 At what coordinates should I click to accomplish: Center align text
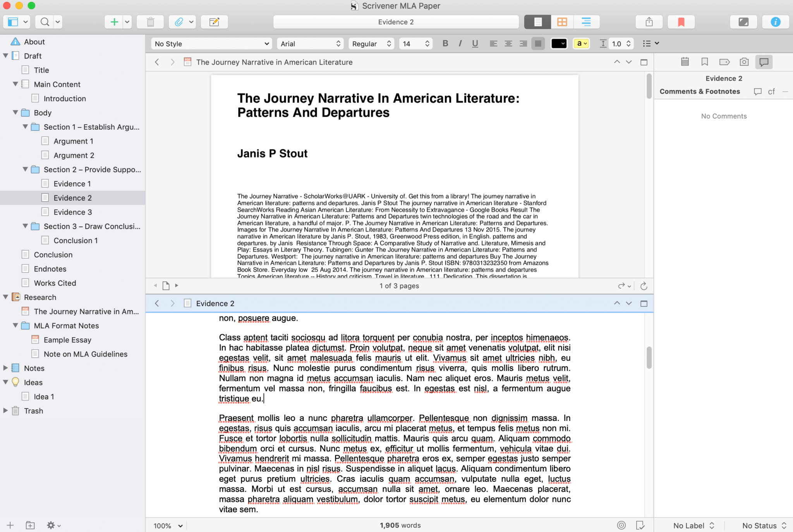click(x=508, y=43)
